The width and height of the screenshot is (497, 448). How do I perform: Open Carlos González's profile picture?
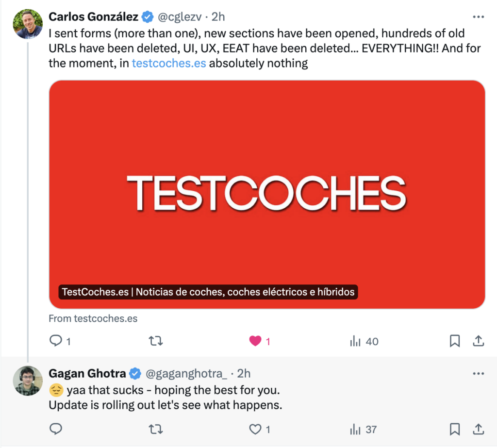pos(28,24)
